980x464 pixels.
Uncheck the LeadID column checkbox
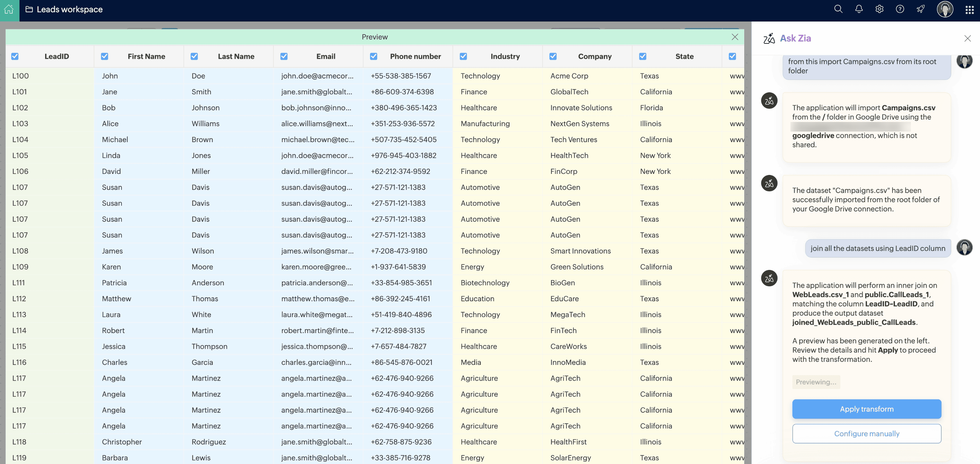[x=15, y=56]
